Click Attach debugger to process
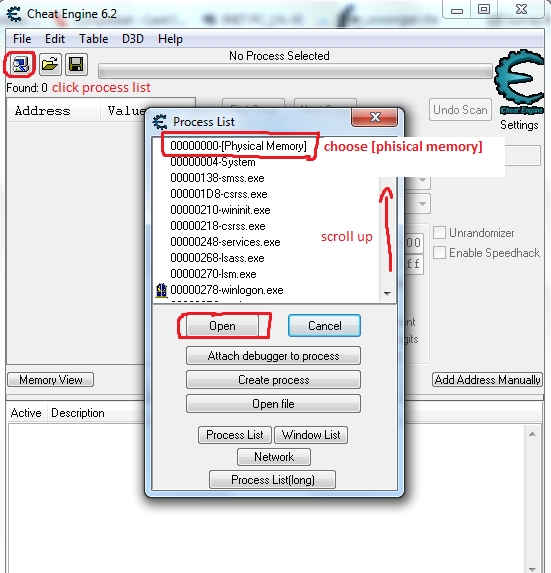 point(273,356)
